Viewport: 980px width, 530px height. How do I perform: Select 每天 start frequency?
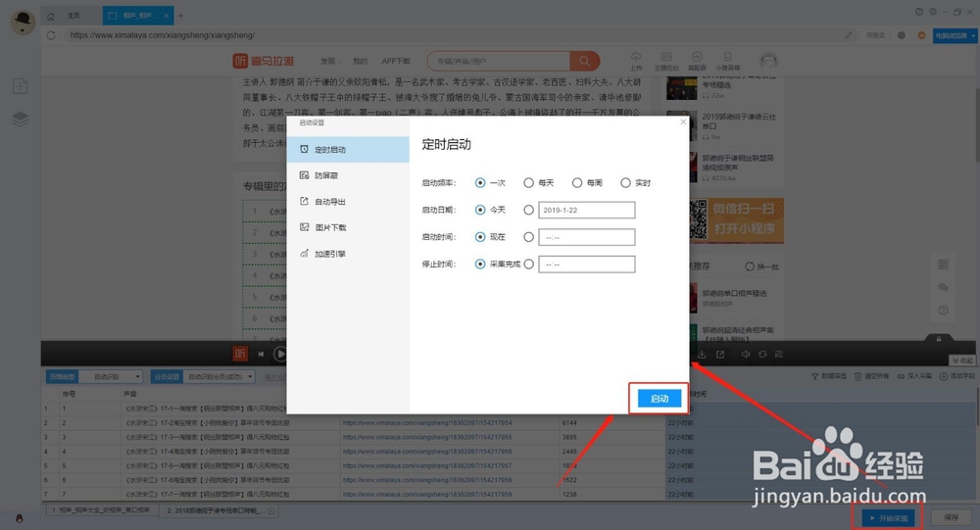coord(529,183)
